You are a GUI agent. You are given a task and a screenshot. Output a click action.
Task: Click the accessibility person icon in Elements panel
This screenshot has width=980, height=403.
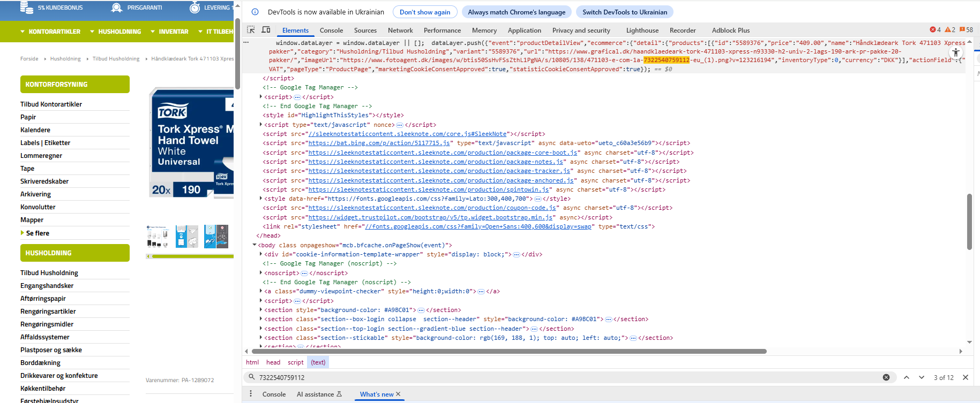(956, 52)
